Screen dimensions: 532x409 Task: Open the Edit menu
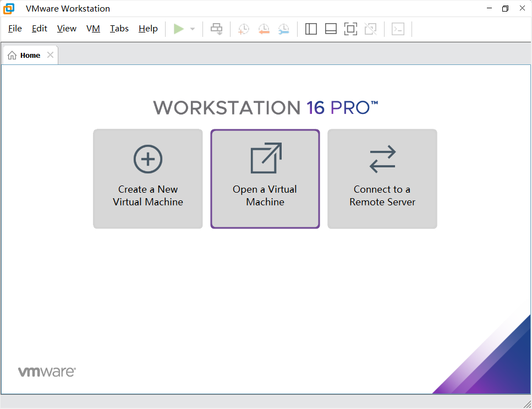coord(40,29)
